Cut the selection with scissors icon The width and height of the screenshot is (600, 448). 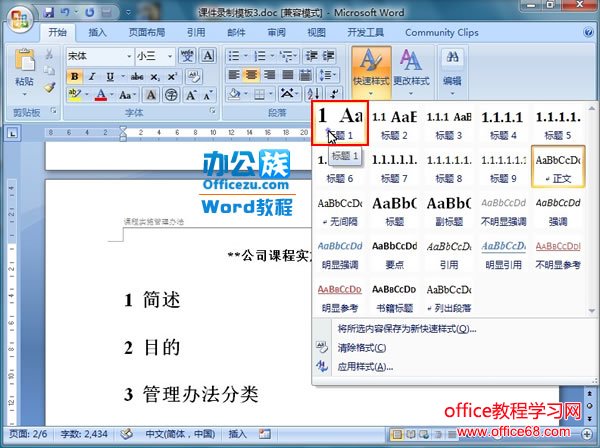tap(49, 55)
